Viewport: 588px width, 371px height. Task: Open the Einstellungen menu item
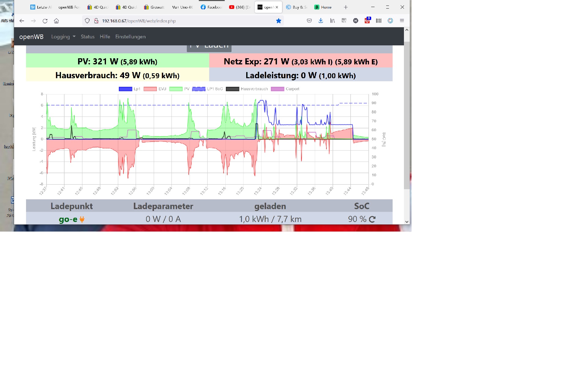coord(130,36)
